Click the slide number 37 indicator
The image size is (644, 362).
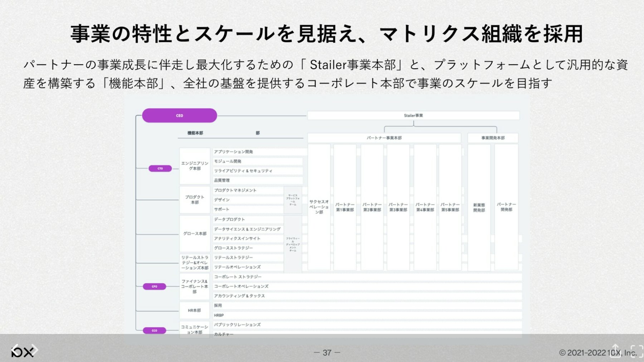[327, 353]
